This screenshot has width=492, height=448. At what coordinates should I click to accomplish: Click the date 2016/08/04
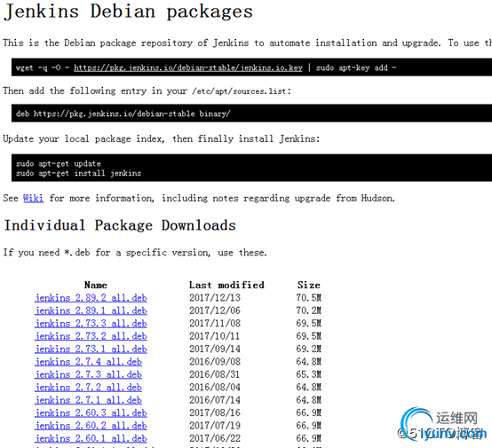pyautogui.click(x=215, y=387)
